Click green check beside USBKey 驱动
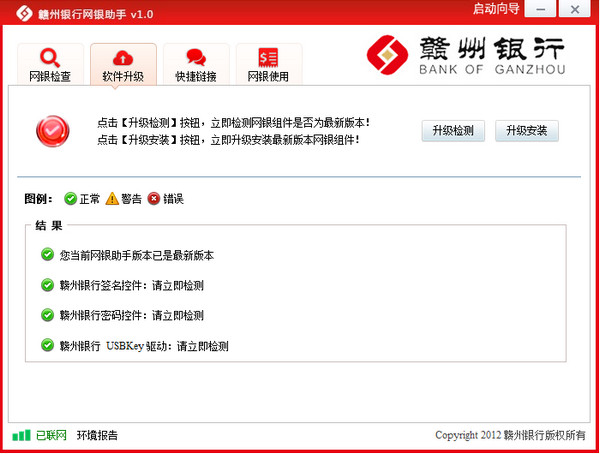This screenshot has width=600, height=454. tap(47, 345)
